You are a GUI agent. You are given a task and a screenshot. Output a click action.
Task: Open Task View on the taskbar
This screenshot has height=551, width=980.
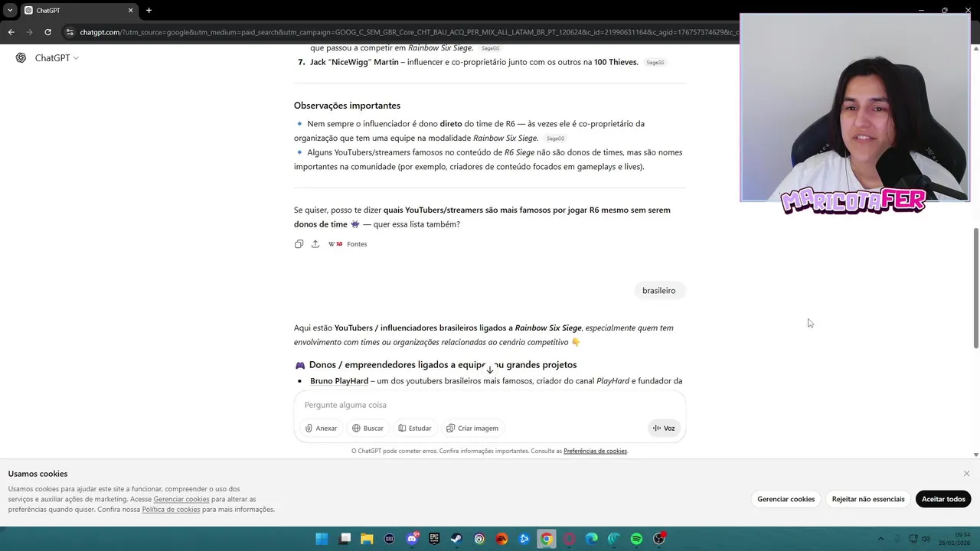[345, 539]
